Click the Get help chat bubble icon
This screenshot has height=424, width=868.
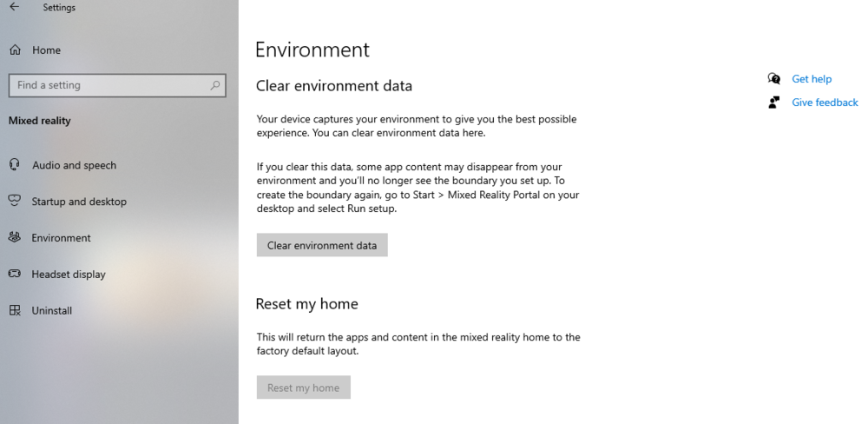[x=774, y=79]
